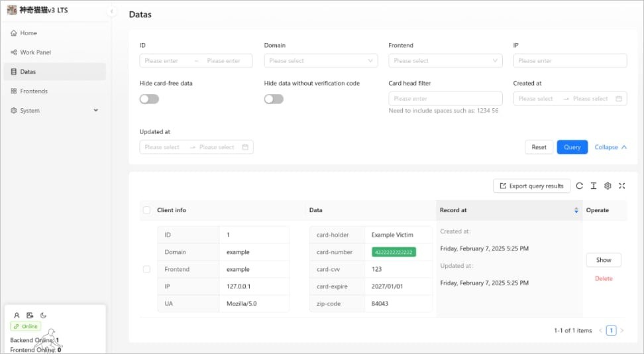The height and width of the screenshot is (354, 644).
Task: Toggle dark mode with the moon icon
Action: pos(44,315)
